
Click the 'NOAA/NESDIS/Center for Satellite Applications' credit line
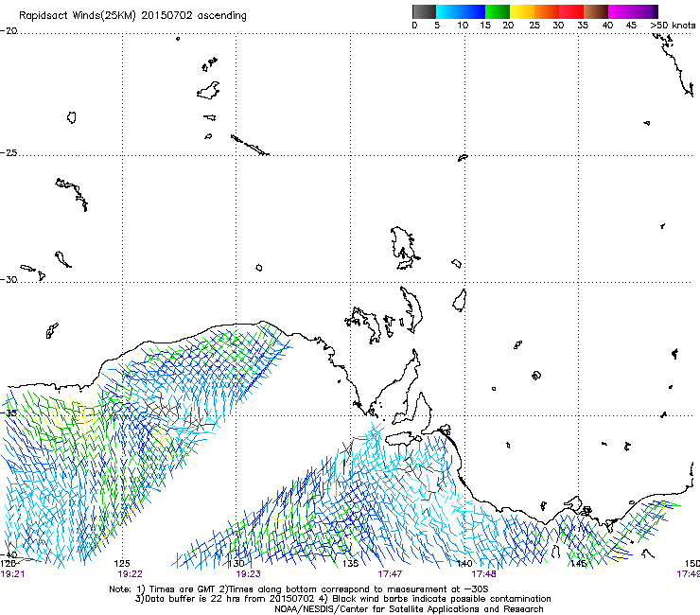click(x=409, y=609)
